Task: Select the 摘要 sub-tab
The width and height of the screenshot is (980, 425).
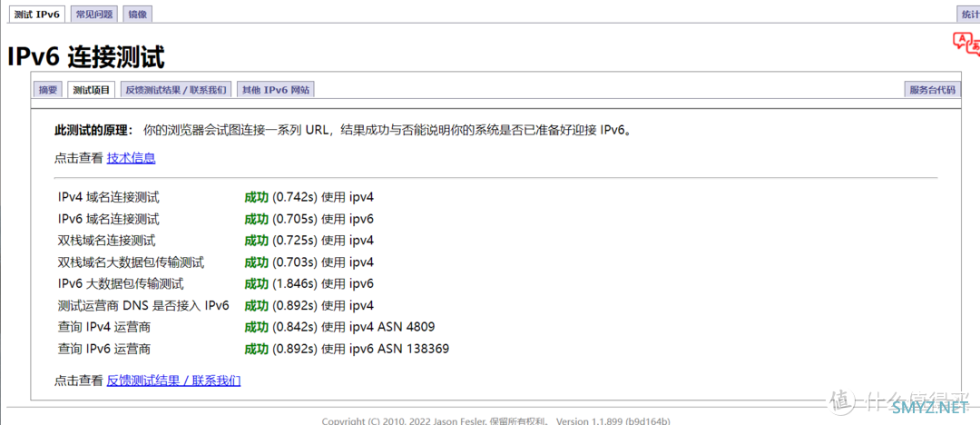Action: click(x=48, y=90)
